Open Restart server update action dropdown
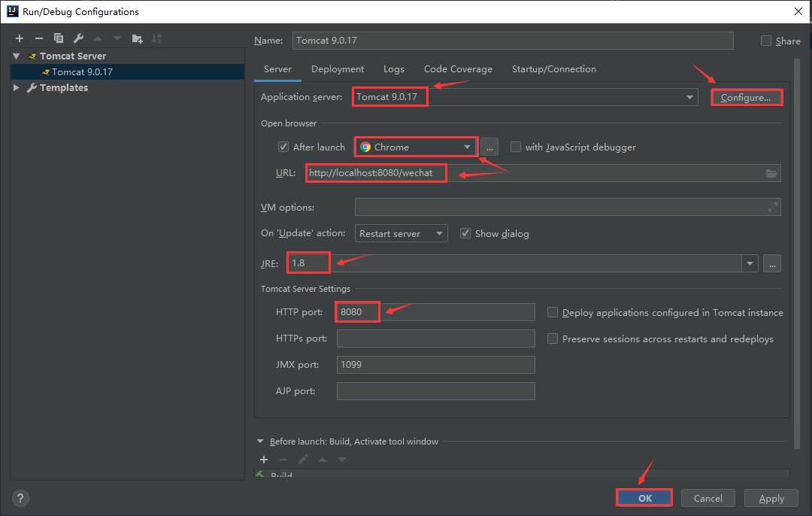Screen dimensions: 812x516 coord(401,234)
